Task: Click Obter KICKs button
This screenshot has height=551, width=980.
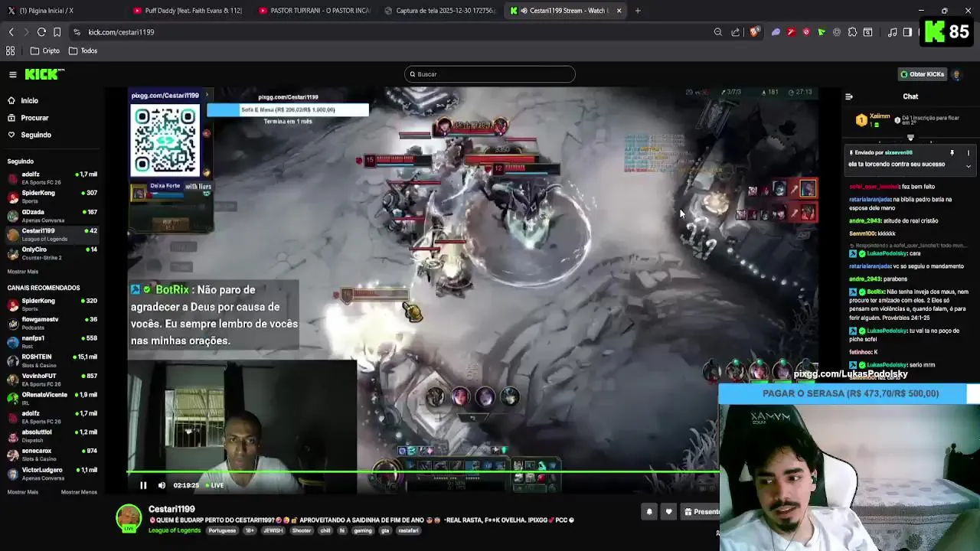Action: click(x=923, y=74)
